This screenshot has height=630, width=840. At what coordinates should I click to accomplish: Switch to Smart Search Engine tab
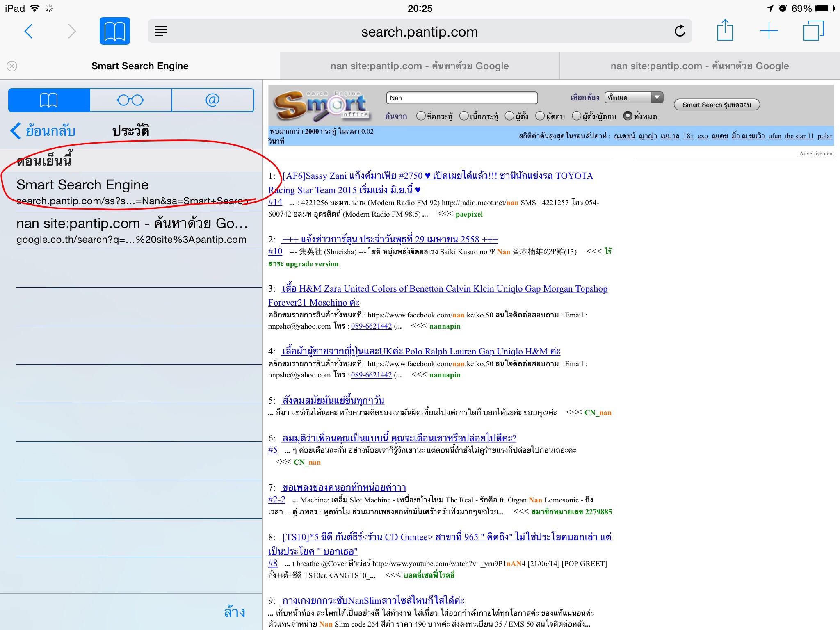140,66
